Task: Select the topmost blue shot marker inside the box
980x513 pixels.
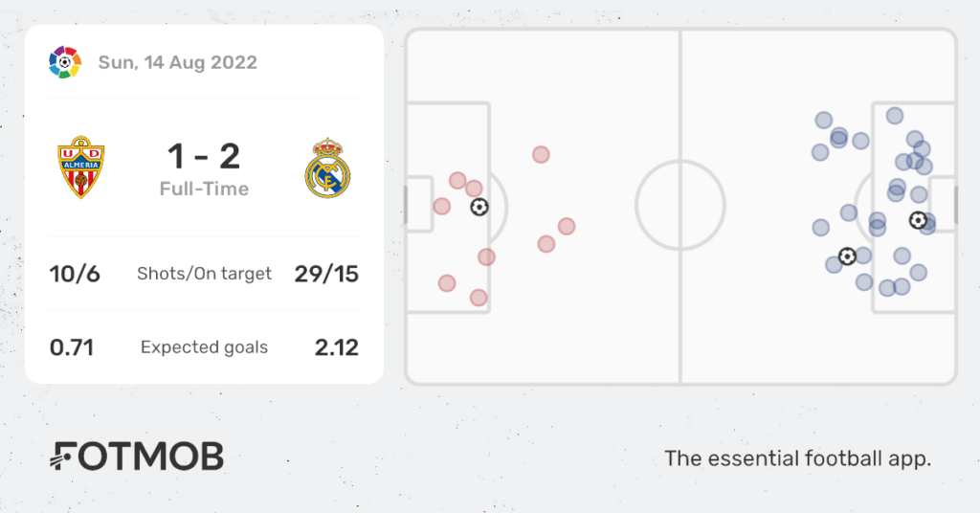Action: pos(895,116)
